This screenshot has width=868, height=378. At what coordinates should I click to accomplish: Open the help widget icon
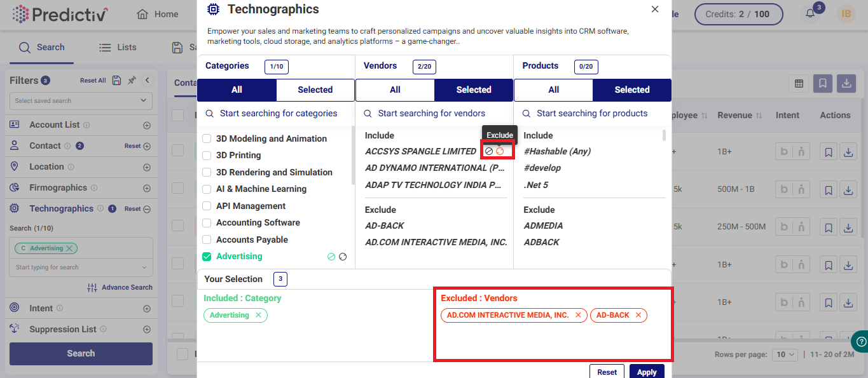click(x=860, y=341)
